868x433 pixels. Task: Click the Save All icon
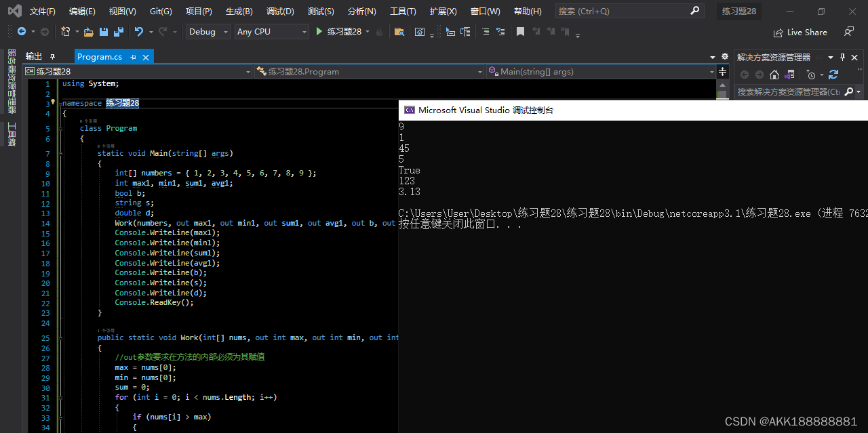pos(119,32)
